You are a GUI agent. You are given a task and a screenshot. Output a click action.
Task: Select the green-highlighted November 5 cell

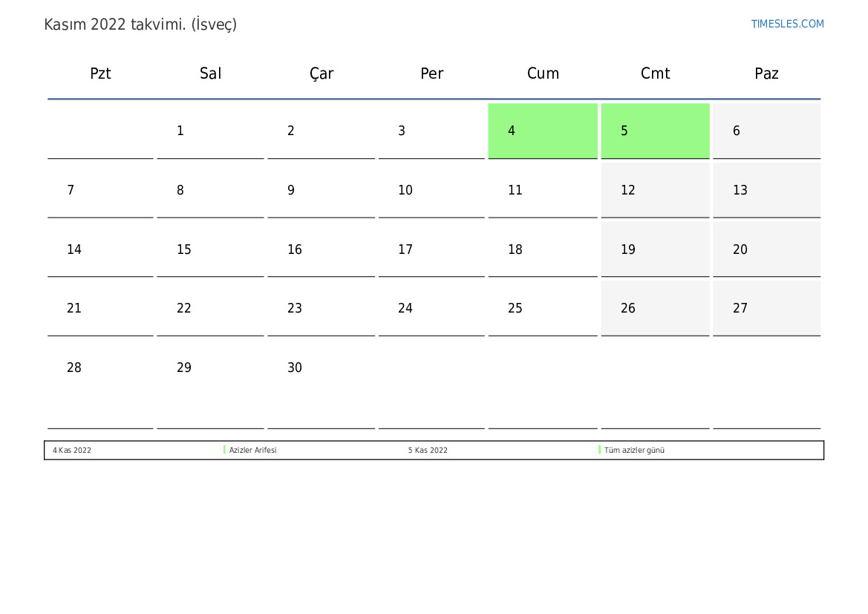[655, 131]
